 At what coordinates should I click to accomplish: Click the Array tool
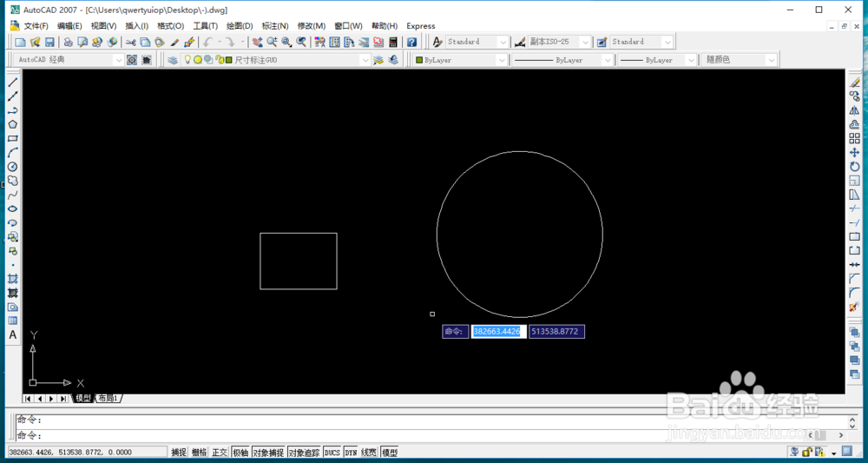click(x=855, y=138)
